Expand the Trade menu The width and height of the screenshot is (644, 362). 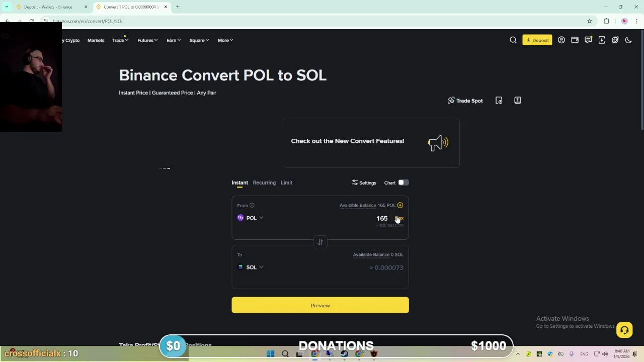click(x=120, y=40)
